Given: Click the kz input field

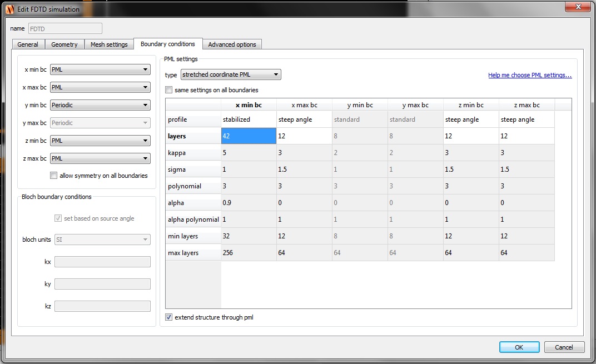Looking at the screenshot, I should (102, 306).
